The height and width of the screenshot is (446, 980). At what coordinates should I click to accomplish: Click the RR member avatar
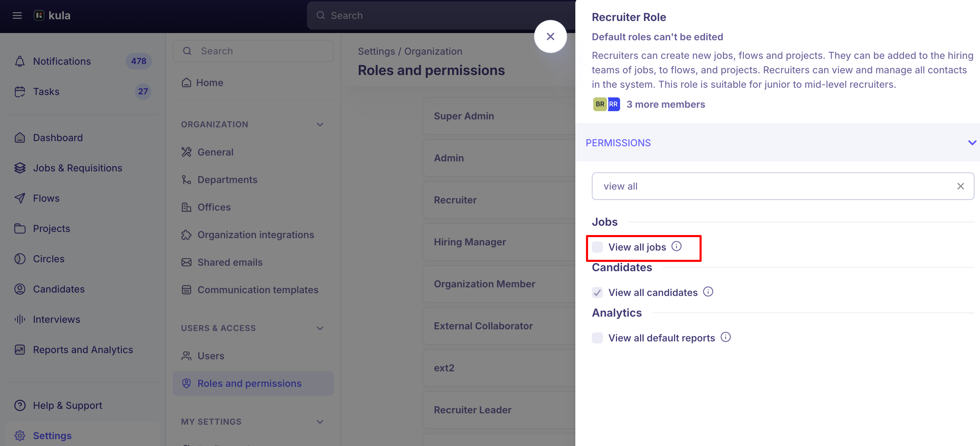click(x=614, y=104)
